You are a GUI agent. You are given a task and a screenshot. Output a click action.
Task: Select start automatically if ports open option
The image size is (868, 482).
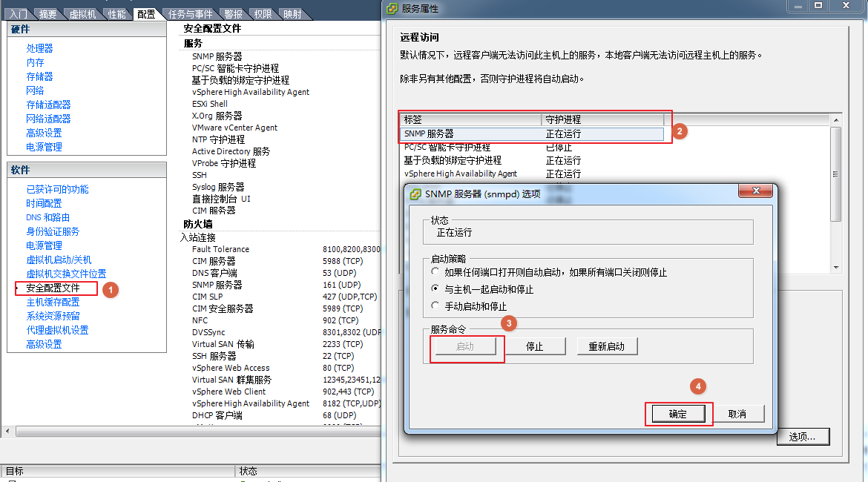coord(435,271)
